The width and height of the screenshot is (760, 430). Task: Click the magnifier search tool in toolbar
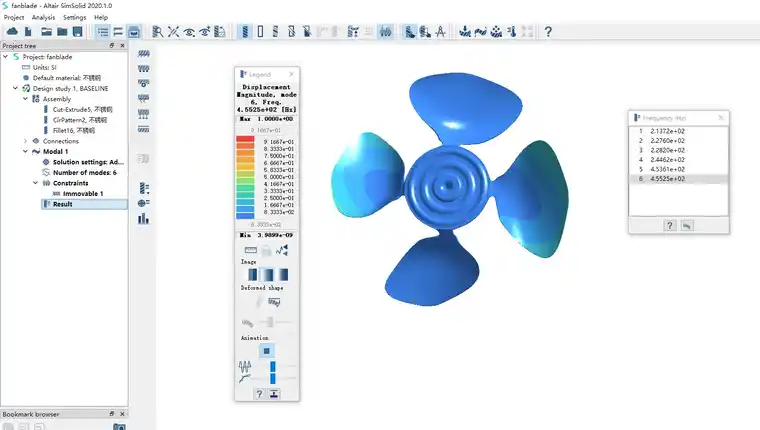click(x=158, y=32)
